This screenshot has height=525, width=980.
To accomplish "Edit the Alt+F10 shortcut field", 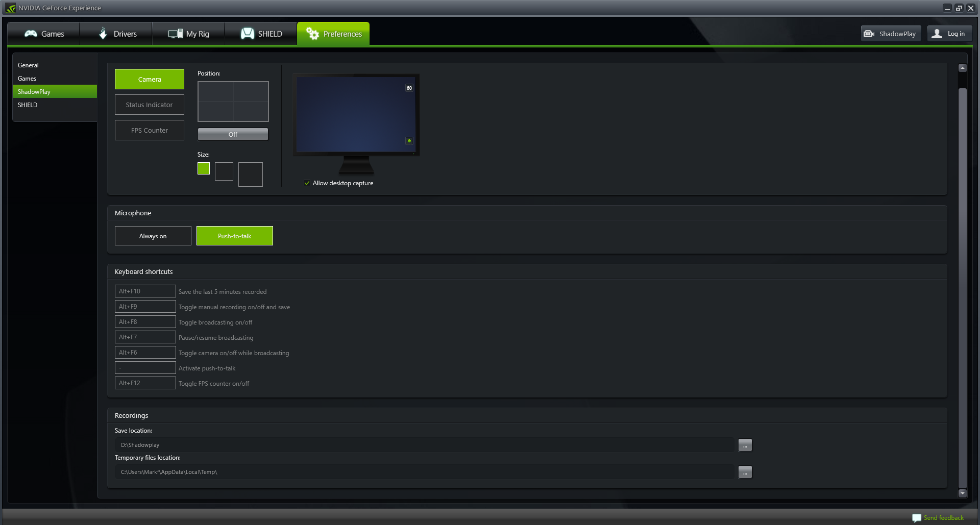I will tap(145, 291).
